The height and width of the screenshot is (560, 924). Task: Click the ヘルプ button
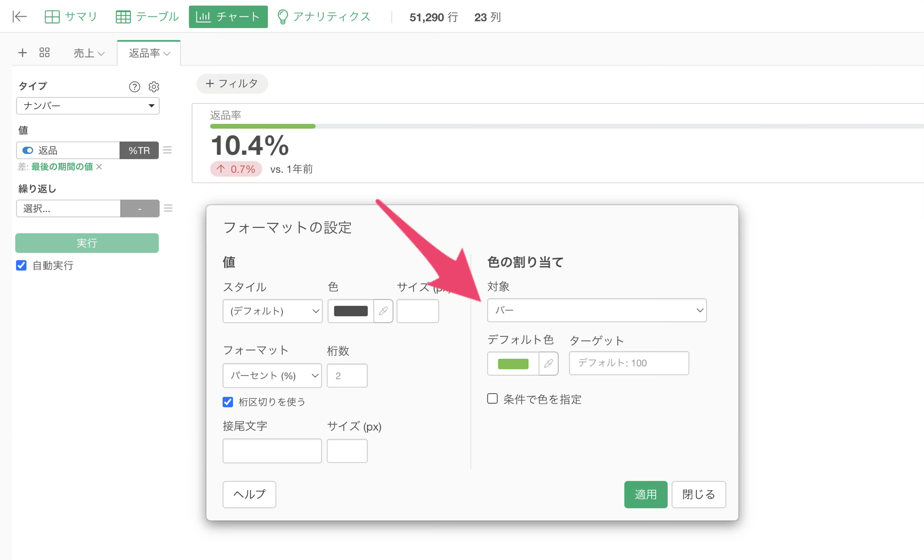[249, 494]
